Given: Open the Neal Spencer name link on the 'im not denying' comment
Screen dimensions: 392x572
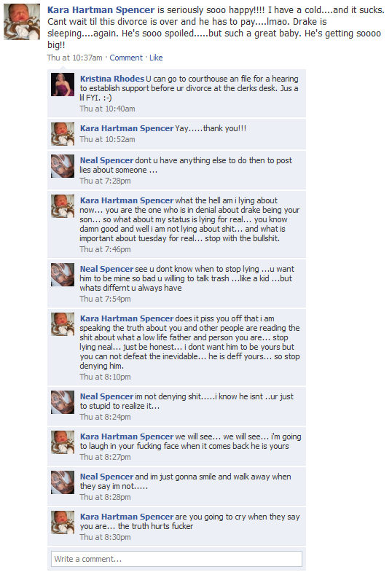Looking at the screenshot, I should click(106, 396).
